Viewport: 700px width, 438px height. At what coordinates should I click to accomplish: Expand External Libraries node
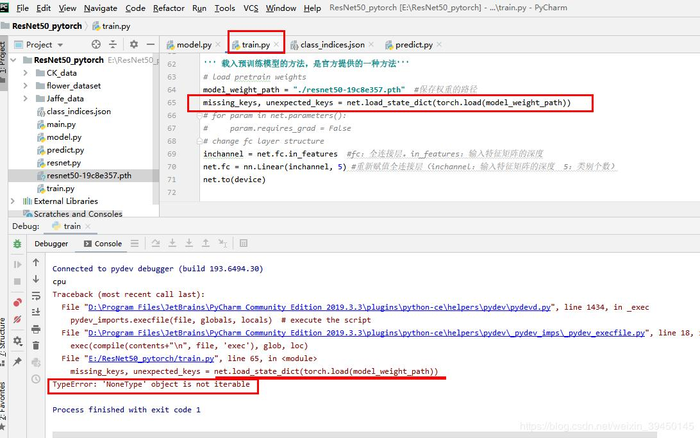12,201
